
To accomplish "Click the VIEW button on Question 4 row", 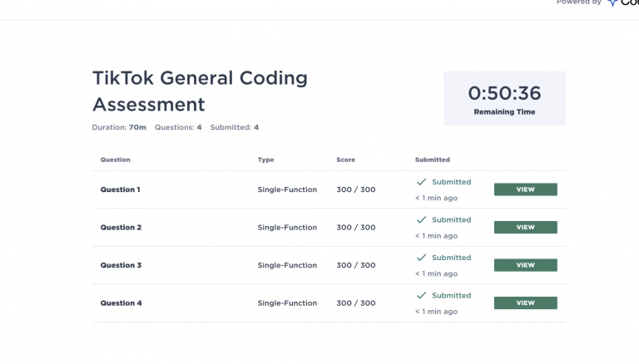I will coord(525,303).
